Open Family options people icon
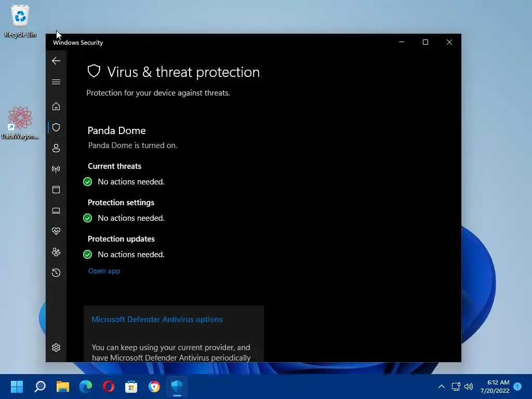 click(56, 252)
